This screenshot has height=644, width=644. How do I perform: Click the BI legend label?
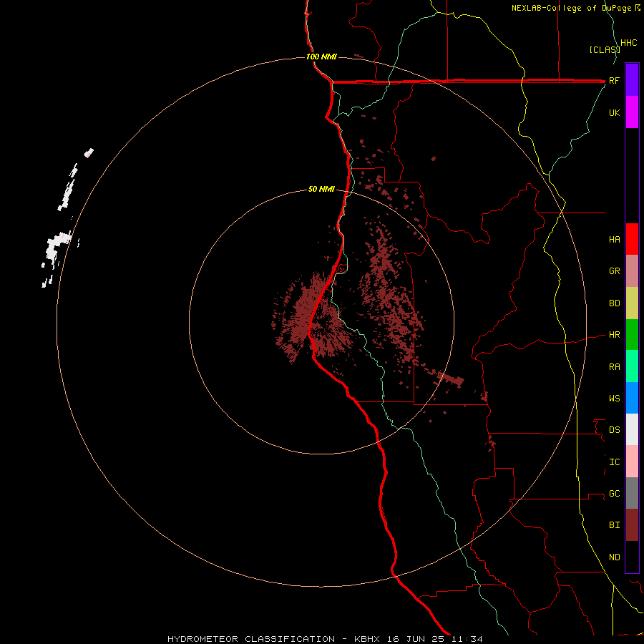(x=614, y=525)
